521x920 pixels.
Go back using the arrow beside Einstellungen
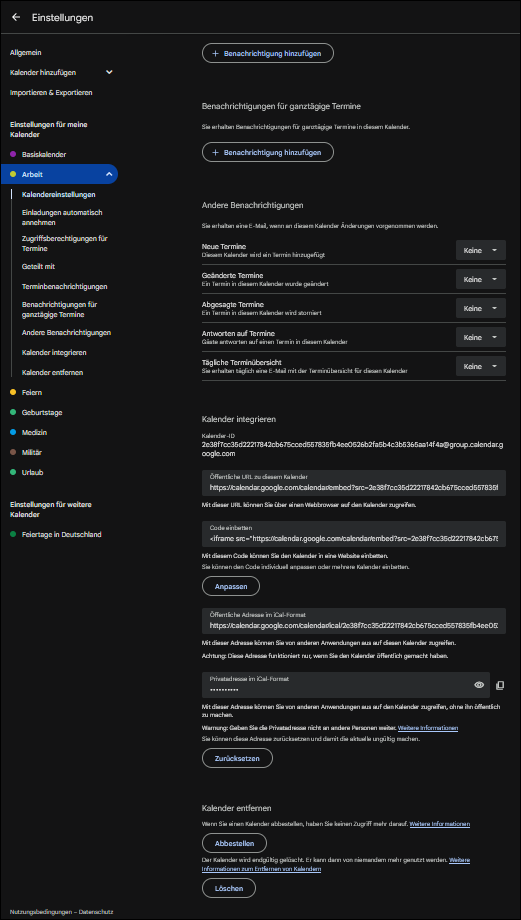coord(16,18)
